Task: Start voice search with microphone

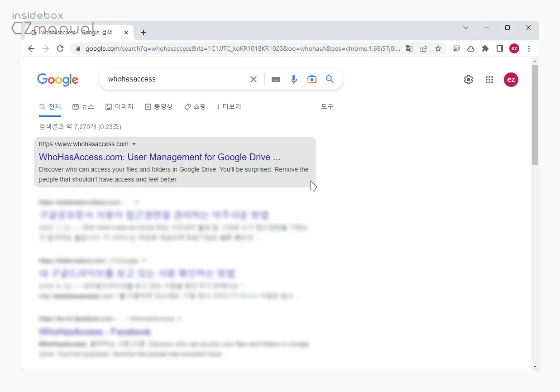Action: pyautogui.click(x=294, y=79)
